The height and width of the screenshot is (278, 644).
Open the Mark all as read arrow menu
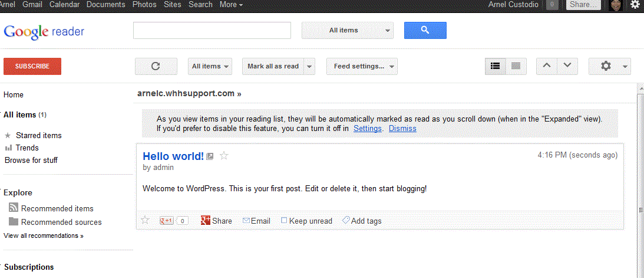tap(310, 66)
